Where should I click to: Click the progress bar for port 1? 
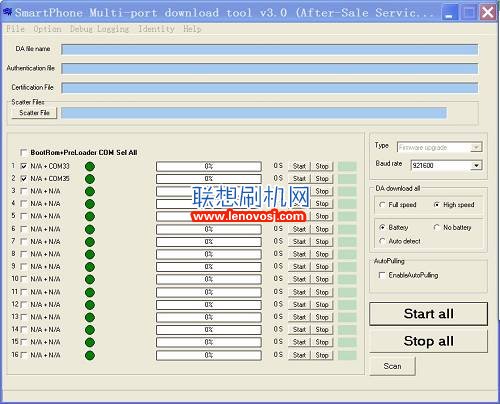(x=209, y=166)
